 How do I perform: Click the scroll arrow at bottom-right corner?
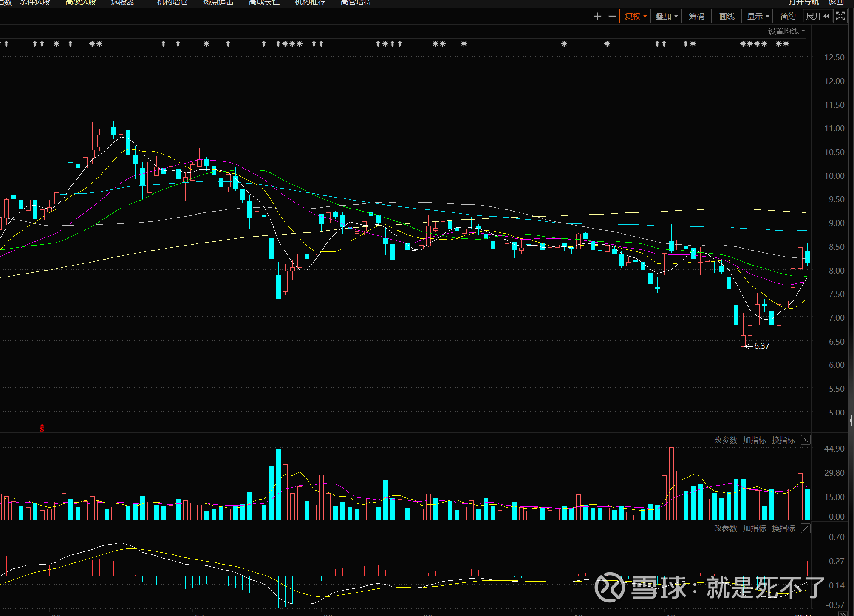pyautogui.click(x=843, y=613)
